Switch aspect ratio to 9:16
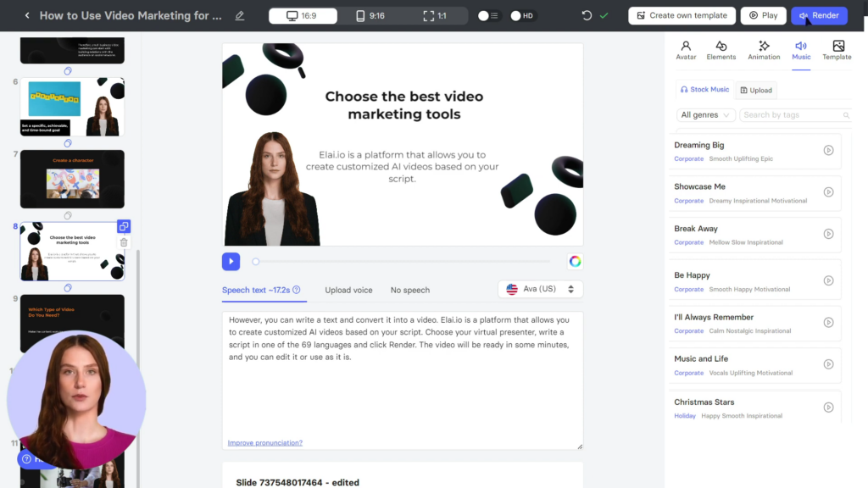 click(x=372, y=14)
